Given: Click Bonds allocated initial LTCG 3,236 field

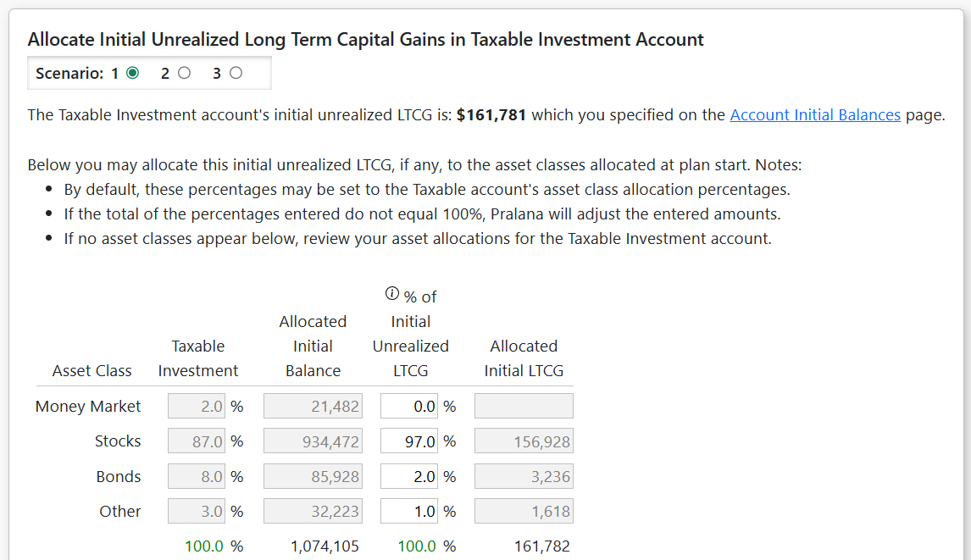Looking at the screenshot, I should (524, 477).
